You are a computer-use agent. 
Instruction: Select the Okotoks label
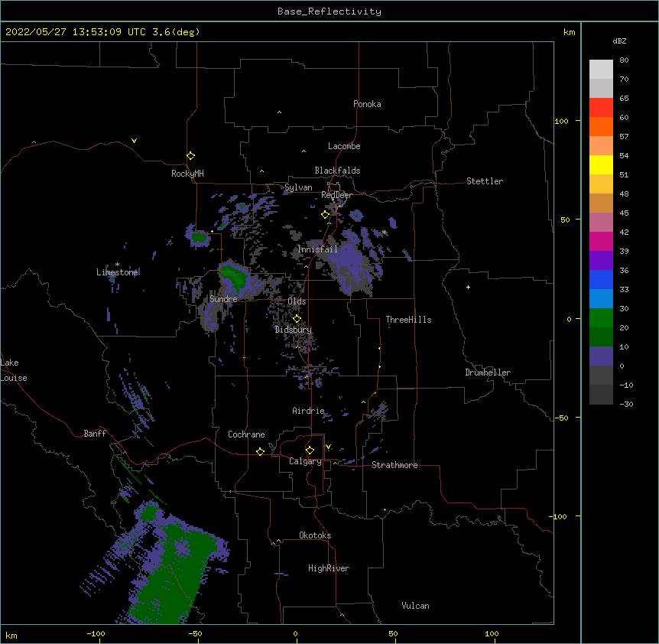coord(315,535)
